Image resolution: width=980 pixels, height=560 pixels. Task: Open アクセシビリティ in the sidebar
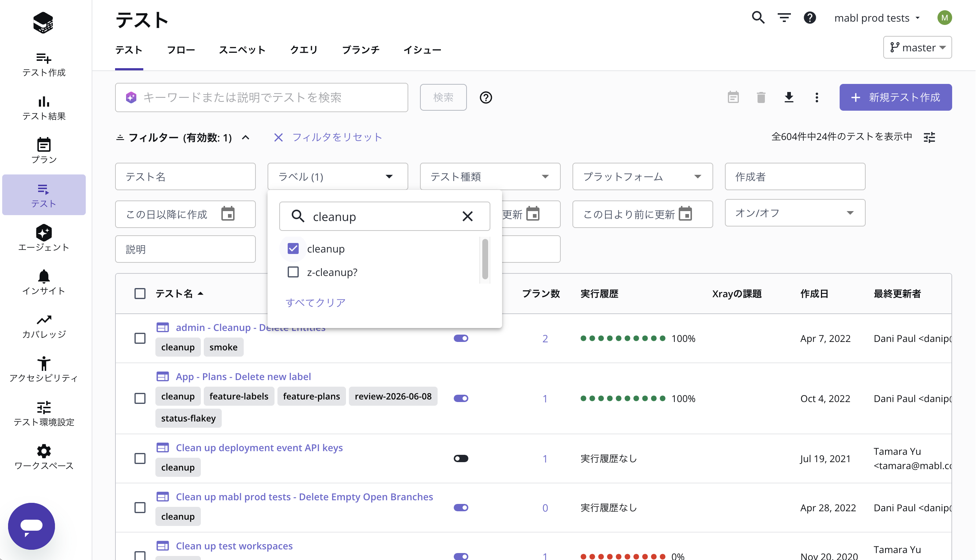tap(44, 371)
